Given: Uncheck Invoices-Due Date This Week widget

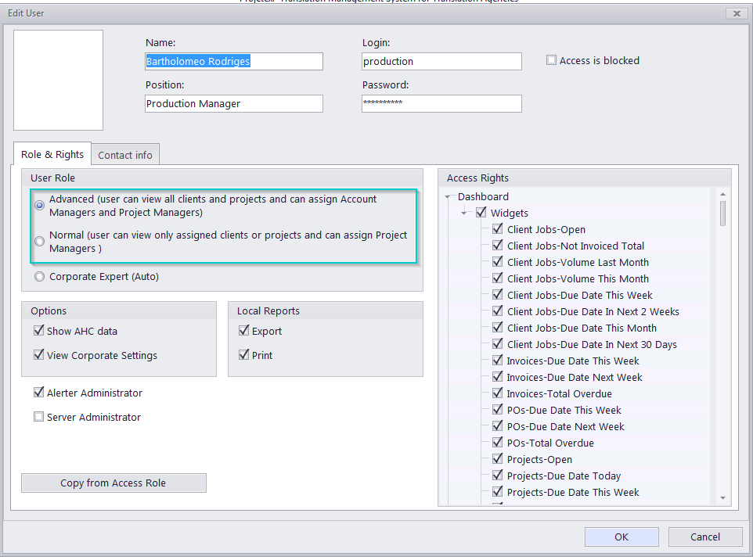Looking at the screenshot, I should [x=498, y=361].
